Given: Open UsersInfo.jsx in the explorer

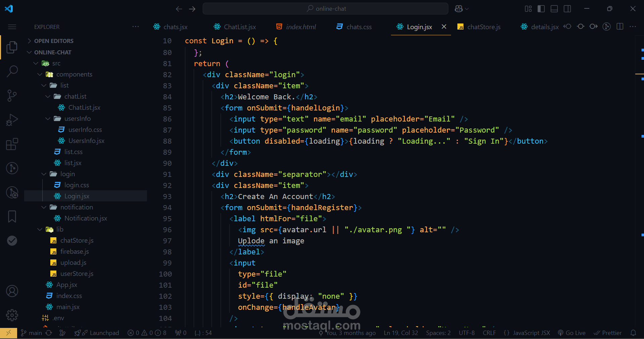Looking at the screenshot, I should [86, 141].
